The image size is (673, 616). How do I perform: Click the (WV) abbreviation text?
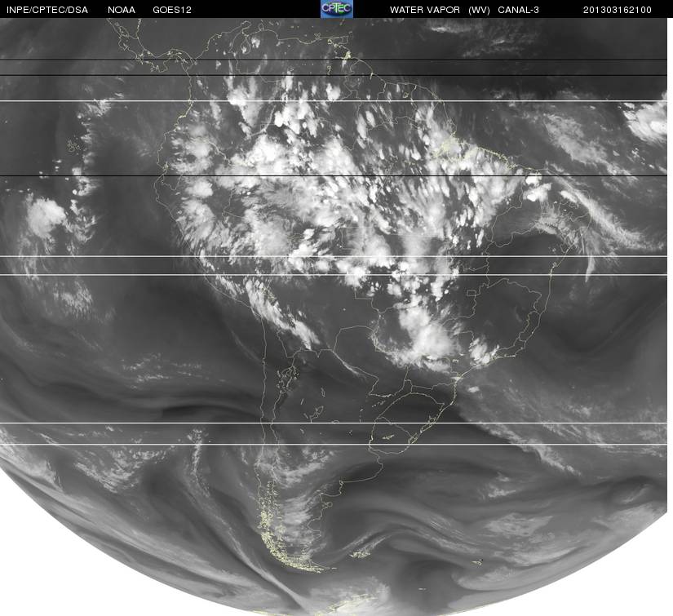(479, 10)
